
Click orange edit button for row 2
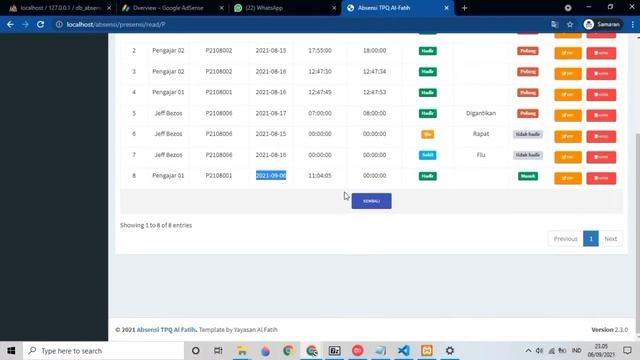pyautogui.click(x=568, y=53)
